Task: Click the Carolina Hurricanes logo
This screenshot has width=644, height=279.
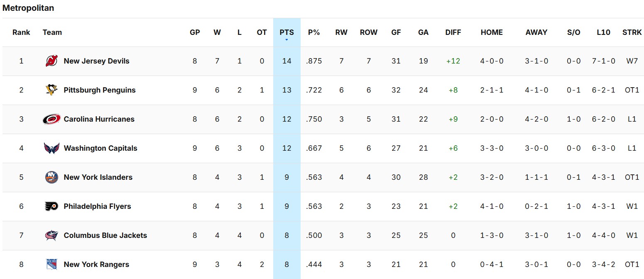Action: point(51,119)
